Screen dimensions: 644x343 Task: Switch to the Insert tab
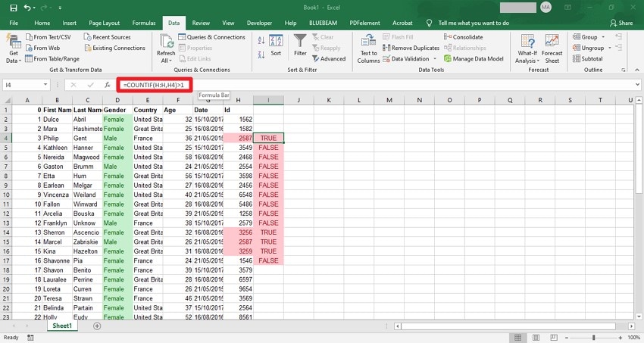pos(70,23)
